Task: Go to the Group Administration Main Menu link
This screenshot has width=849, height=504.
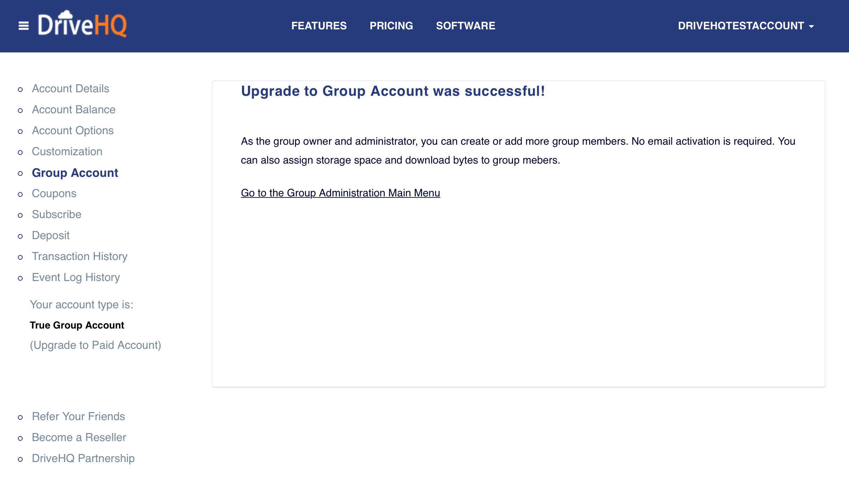Action: click(340, 193)
